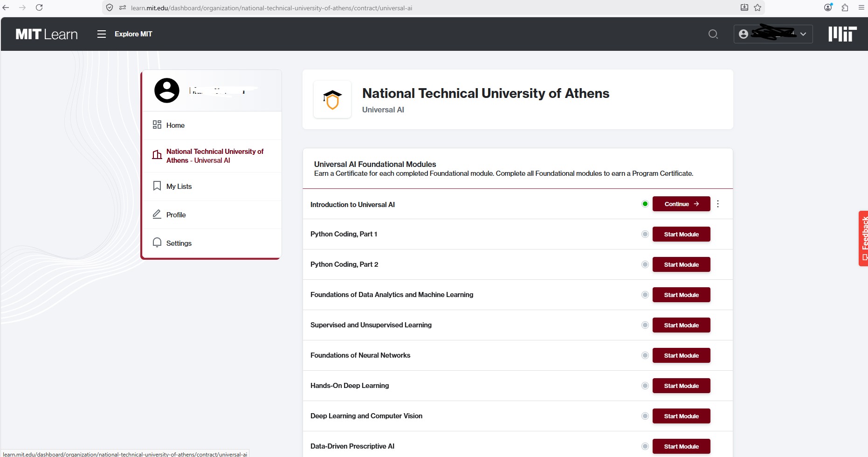Open the browser application menu
The height and width of the screenshot is (457, 868).
coord(861,7)
